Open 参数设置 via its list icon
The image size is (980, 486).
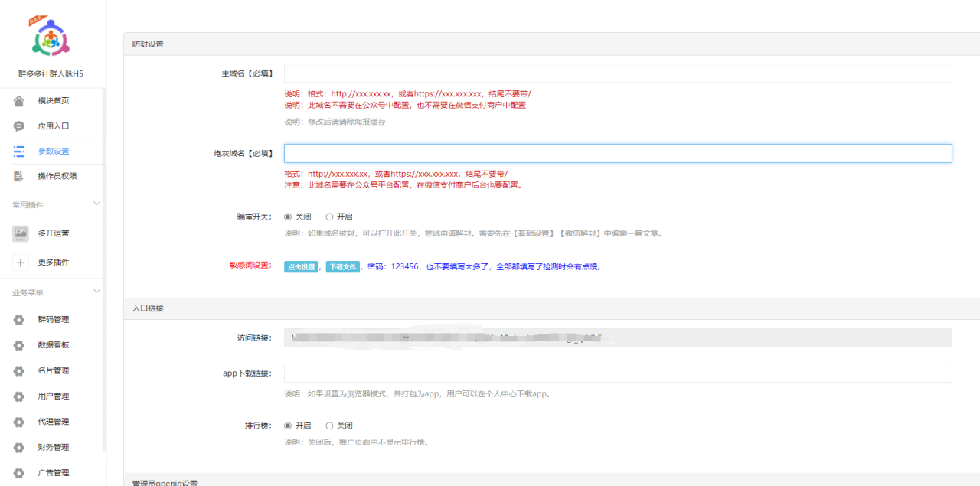tap(20, 151)
